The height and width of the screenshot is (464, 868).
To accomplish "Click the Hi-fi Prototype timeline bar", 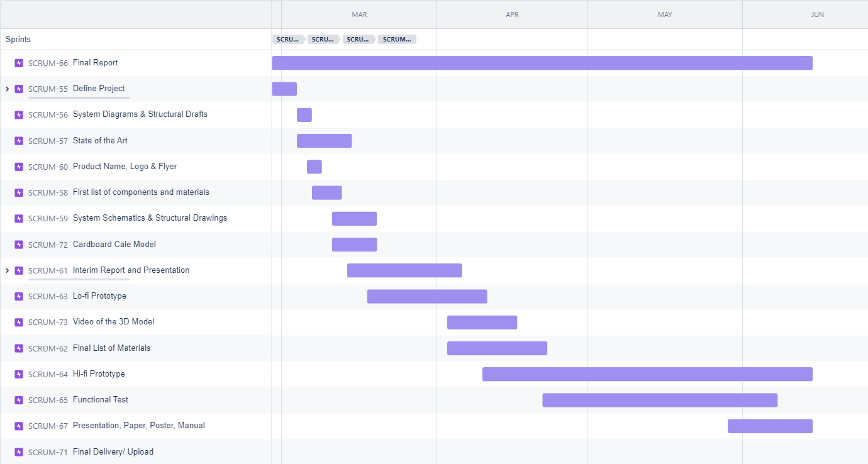I will click(x=647, y=374).
